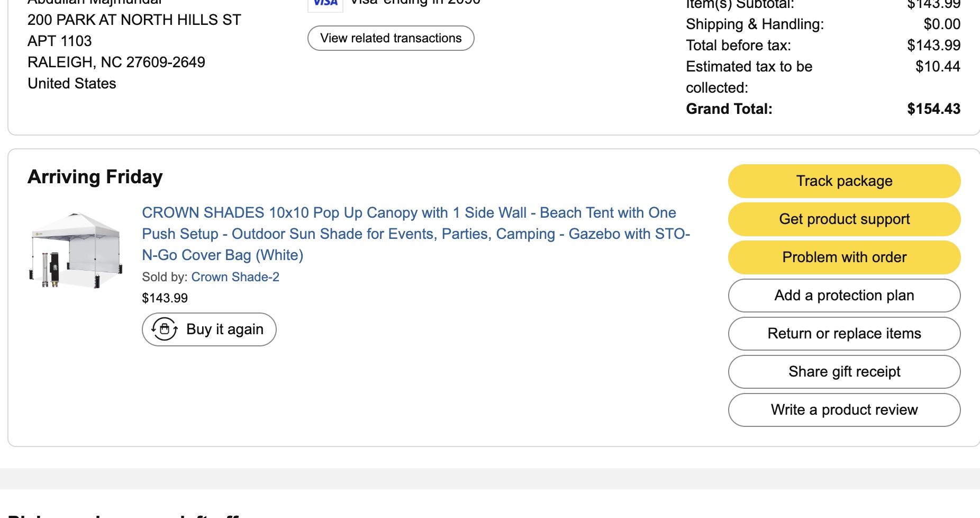Write a product review
980x518 pixels.
click(x=844, y=410)
